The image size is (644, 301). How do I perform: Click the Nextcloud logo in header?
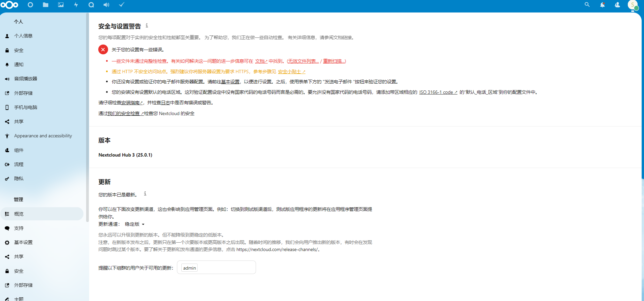pyautogui.click(x=9, y=5)
